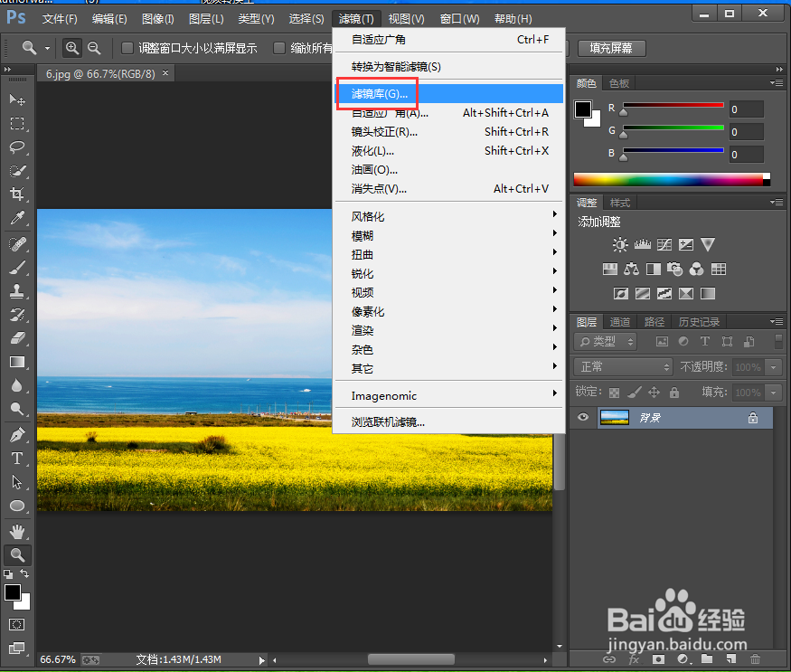Open File menu
This screenshot has width=791, height=672.
pyautogui.click(x=60, y=19)
